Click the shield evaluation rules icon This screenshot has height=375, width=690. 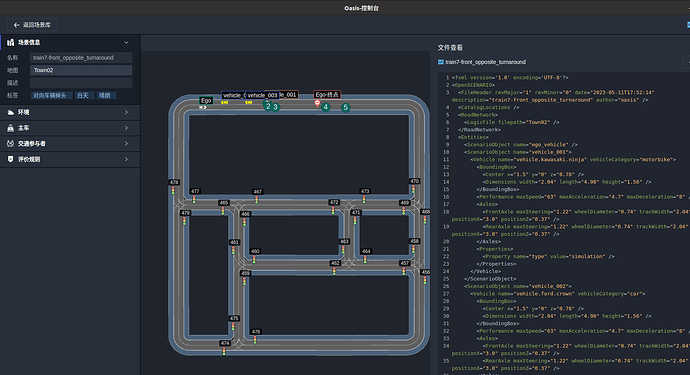click(11, 159)
